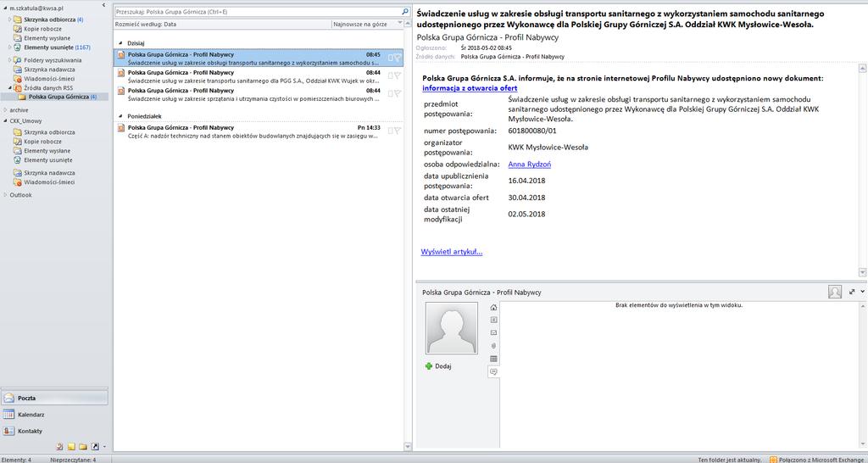The height and width of the screenshot is (463, 868).
Task: Expand the Outlook data file
Action: pos(5,195)
